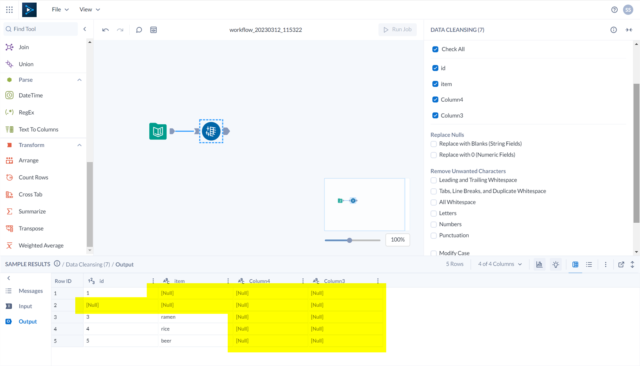Open the data profile chart icon
The height and width of the screenshot is (366, 640).
pos(539,264)
